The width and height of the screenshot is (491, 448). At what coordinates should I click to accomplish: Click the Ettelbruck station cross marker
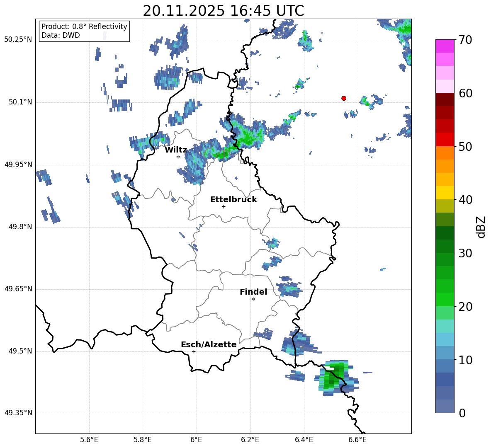coord(224,206)
